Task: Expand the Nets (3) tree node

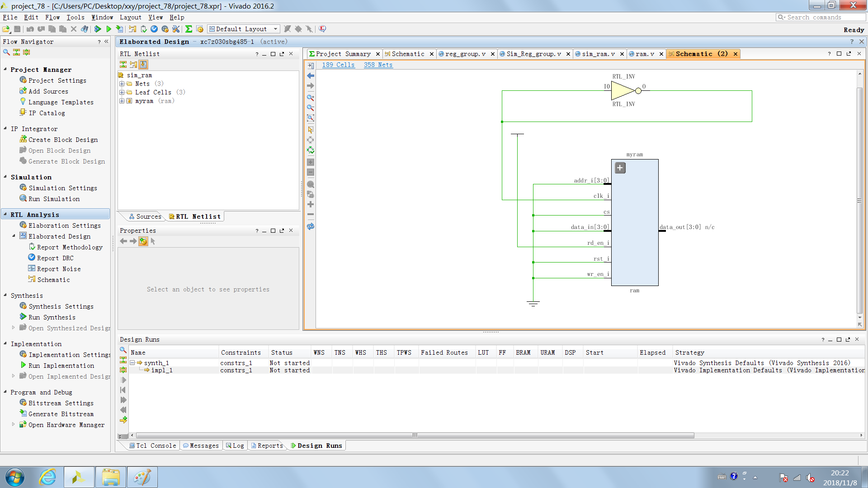Action: pos(122,84)
